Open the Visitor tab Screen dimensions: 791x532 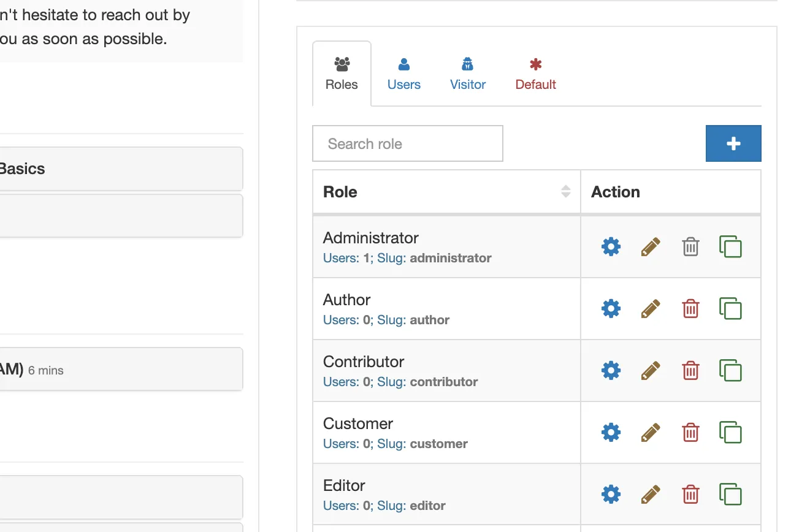coord(468,74)
